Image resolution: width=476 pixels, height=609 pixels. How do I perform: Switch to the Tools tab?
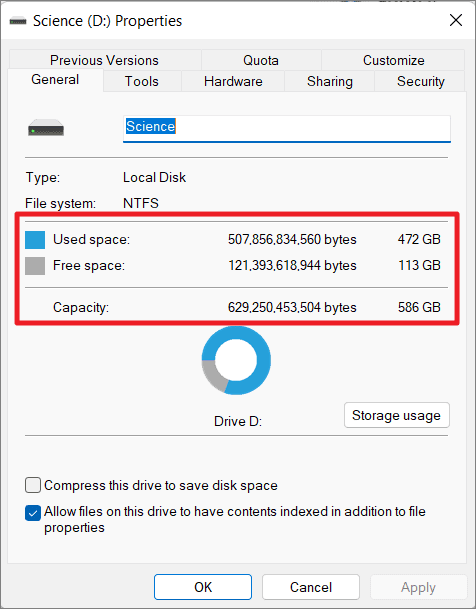tap(142, 82)
